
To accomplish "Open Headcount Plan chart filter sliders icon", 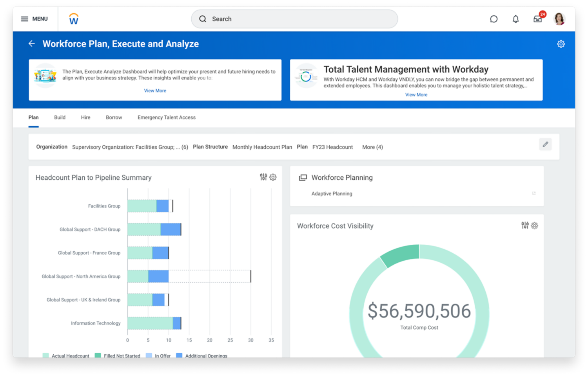I will coord(263,177).
